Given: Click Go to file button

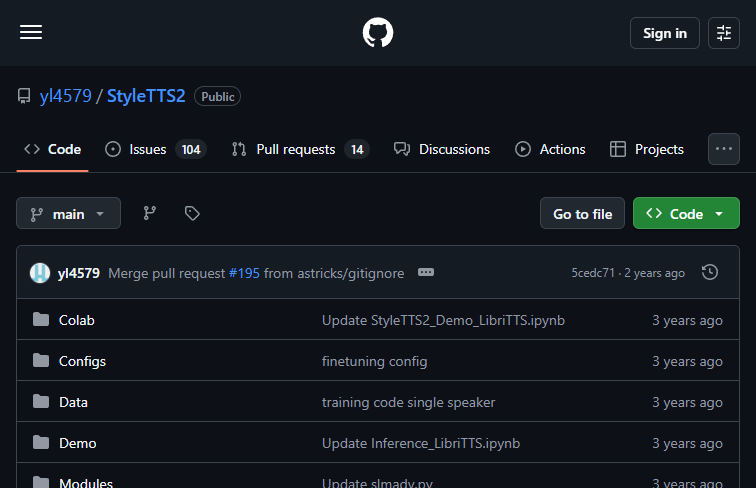Looking at the screenshot, I should (x=582, y=213).
